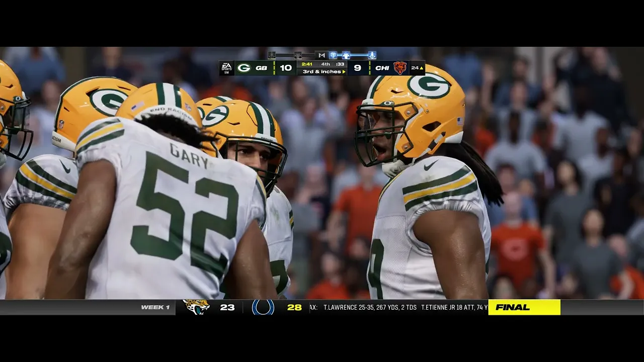Click the 4th quarter indicator

tap(326, 64)
